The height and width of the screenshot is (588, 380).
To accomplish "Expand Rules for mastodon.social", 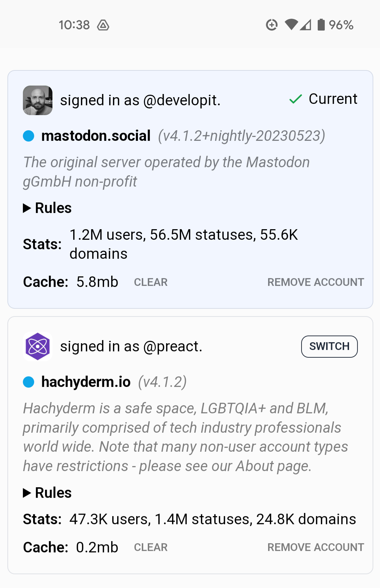I will click(x=47, y=208).
